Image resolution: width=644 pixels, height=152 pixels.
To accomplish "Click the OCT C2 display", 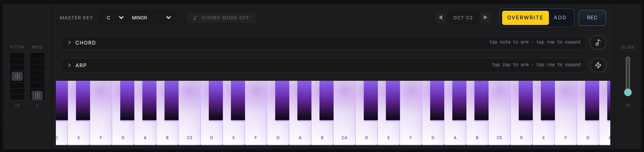I will click(x=463, y=18).
